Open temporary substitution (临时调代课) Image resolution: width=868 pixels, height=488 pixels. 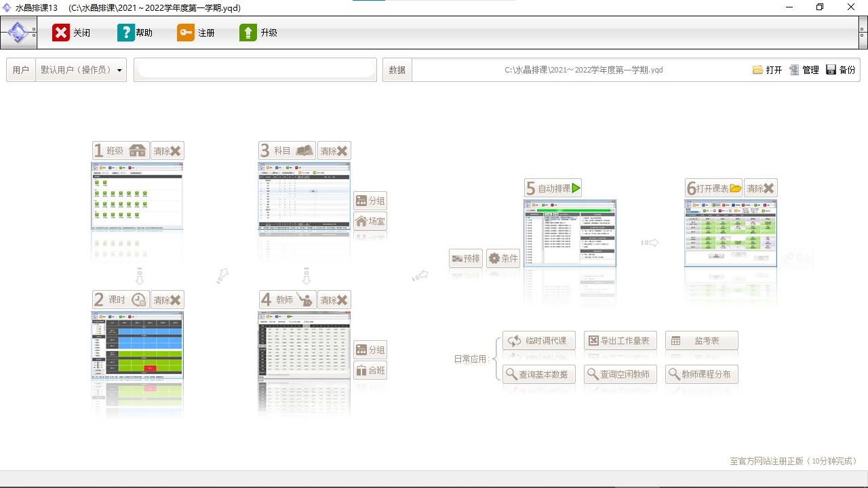click(538, 340)
